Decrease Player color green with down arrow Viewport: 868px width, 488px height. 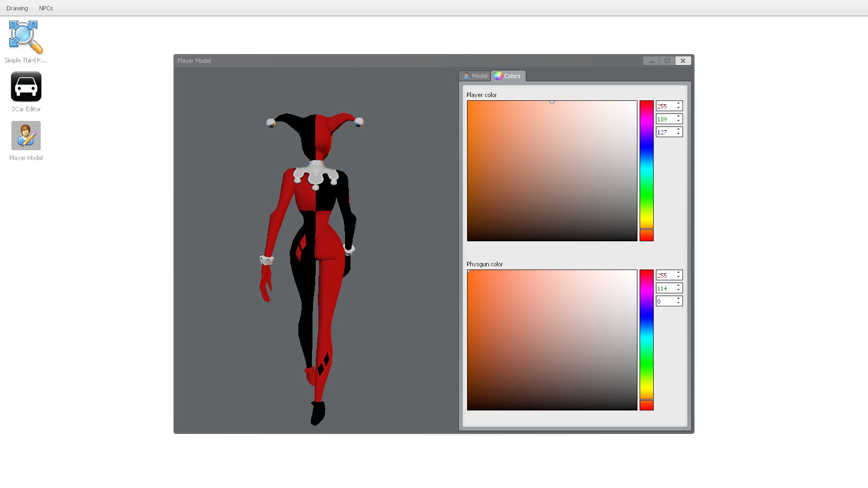[x=679, y=121]
